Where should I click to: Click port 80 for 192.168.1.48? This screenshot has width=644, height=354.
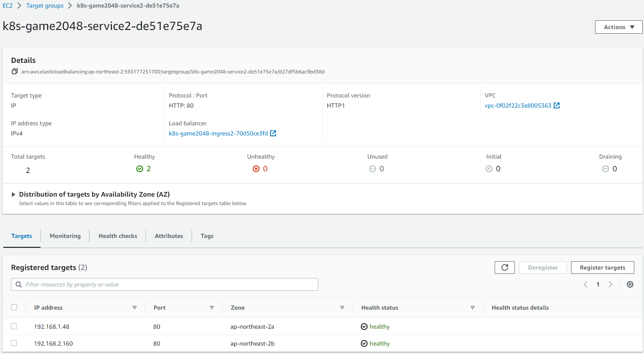(x=157, y=327)
